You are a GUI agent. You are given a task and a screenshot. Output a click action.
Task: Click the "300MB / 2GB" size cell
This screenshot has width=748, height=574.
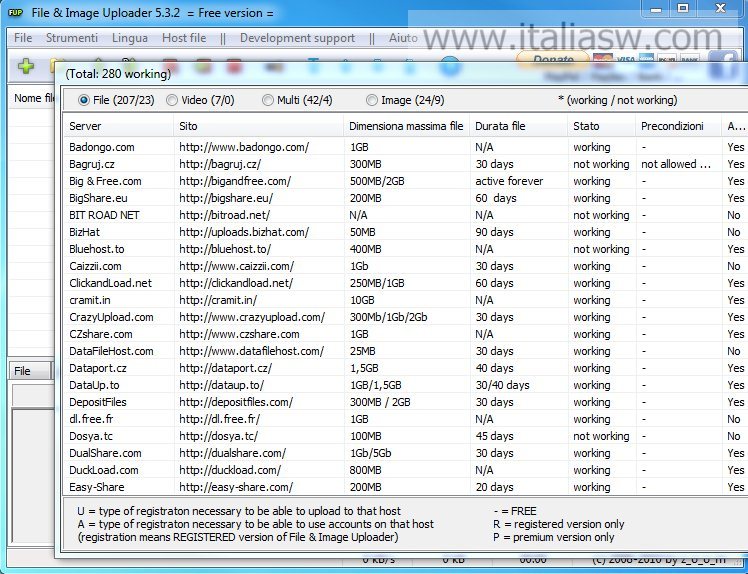(x=380, y=402)
